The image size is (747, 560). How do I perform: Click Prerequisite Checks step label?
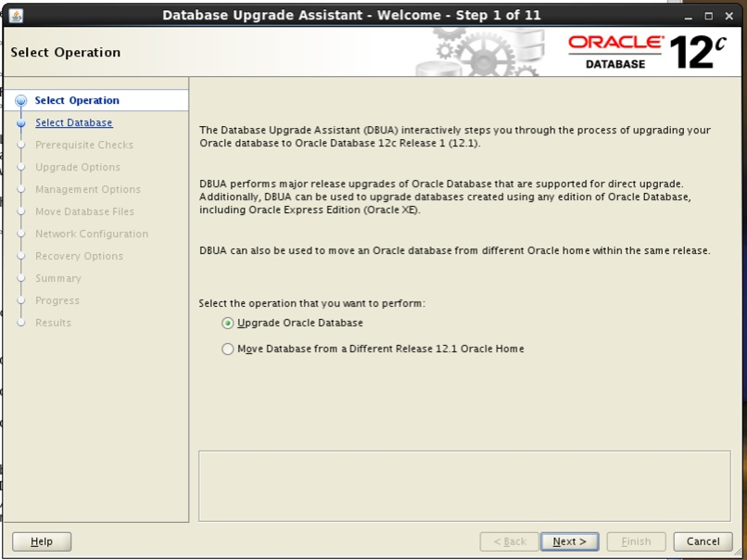tap(84, 145)
